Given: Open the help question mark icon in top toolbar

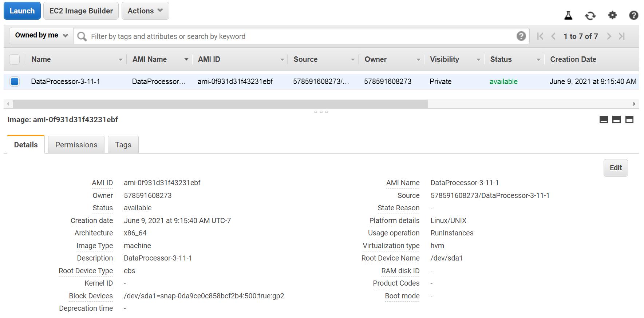Looking at the screenshot, I should (x=633, y=15).
